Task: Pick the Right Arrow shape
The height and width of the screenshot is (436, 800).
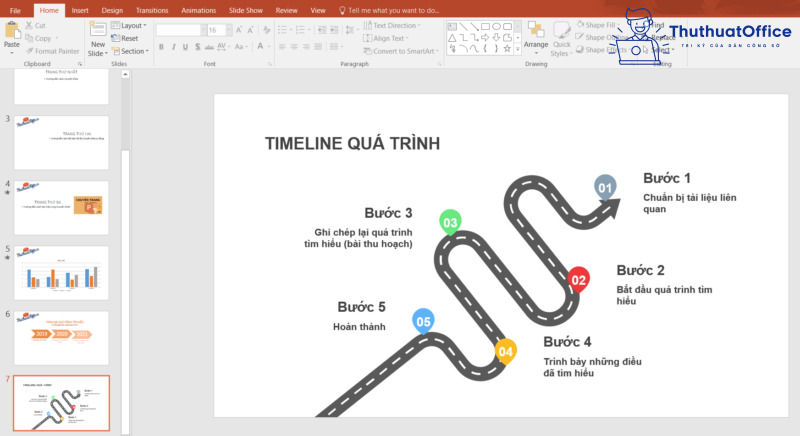Action: pos(485,38)
